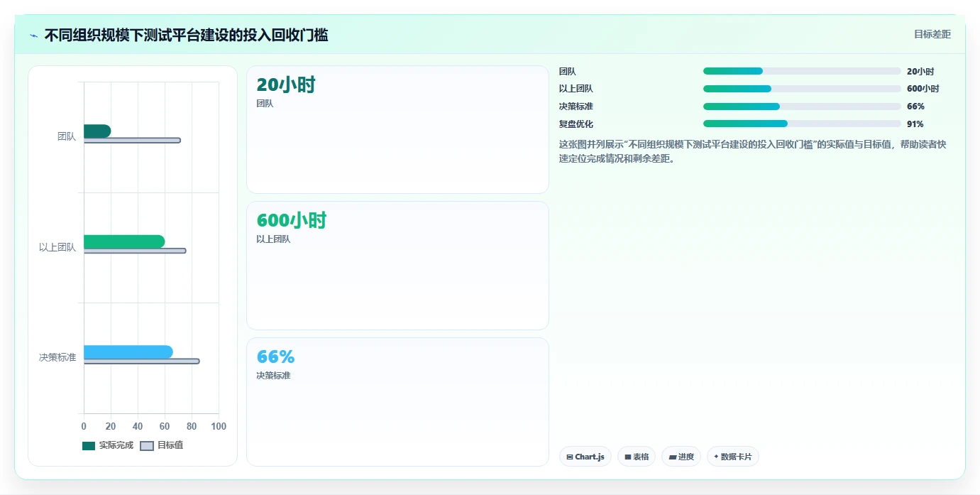Click the 团队 y-axis label in chart
The height and width of the screenshot is (495, 980).
click(x=67, y=136)
